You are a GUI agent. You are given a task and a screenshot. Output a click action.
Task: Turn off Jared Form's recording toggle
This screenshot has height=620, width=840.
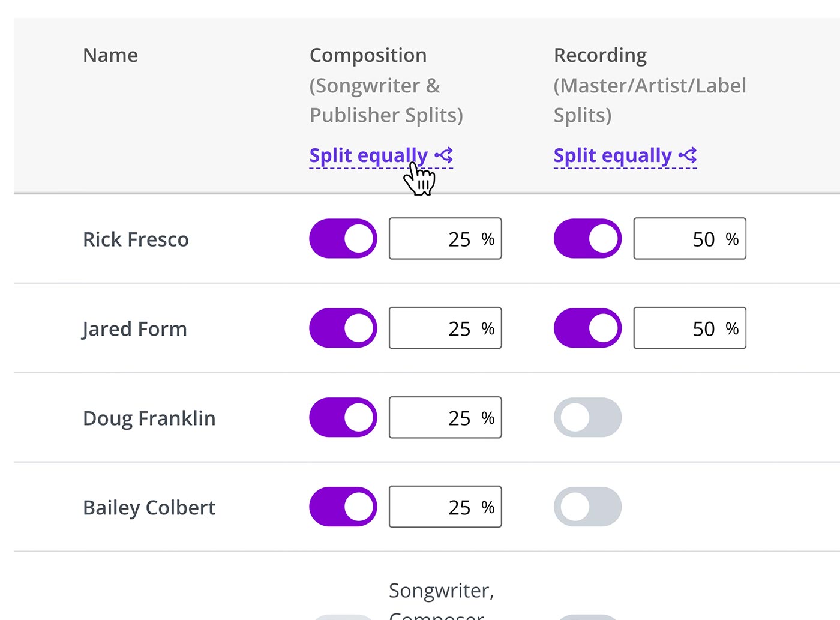(x=587, y=328)
